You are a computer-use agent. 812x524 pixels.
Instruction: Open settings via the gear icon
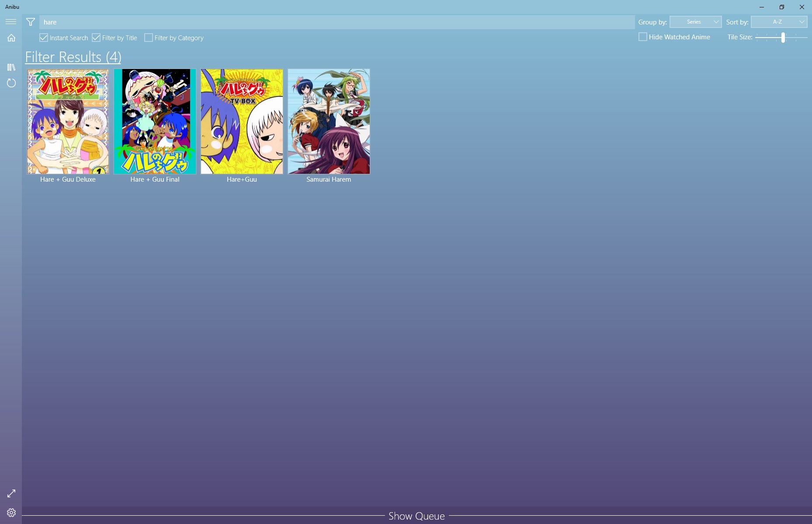pos(11,513)
